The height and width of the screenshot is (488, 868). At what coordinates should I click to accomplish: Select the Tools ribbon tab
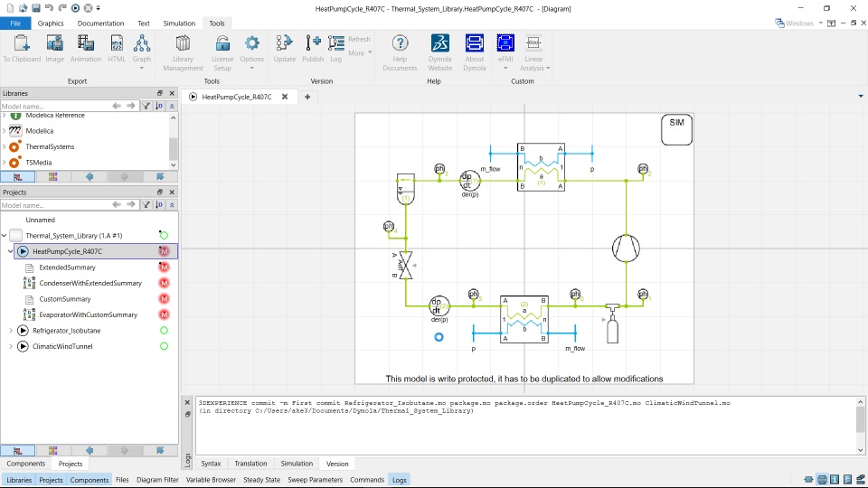[x=217, y=23]
